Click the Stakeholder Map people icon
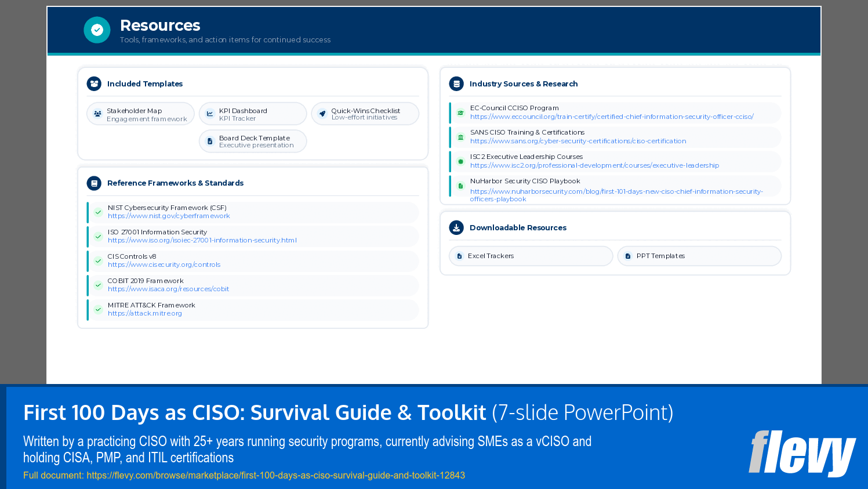The width and height of the screenshot is (868, 489). pyautogui.click(x=97, y=114)
